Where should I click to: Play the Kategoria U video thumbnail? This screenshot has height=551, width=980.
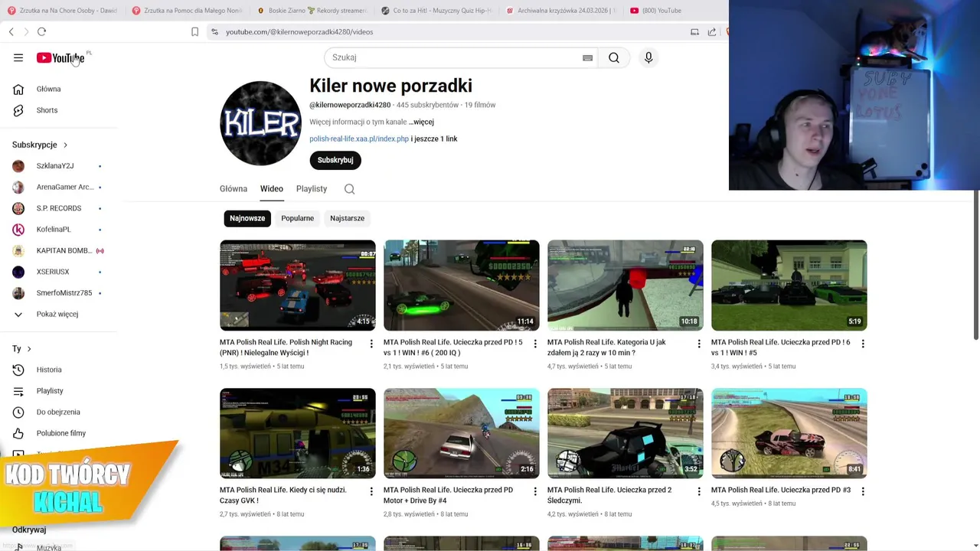point(626,285)
